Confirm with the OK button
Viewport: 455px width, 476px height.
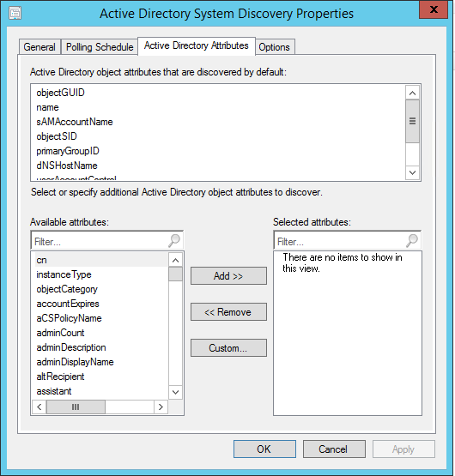[x=264, y=449]
